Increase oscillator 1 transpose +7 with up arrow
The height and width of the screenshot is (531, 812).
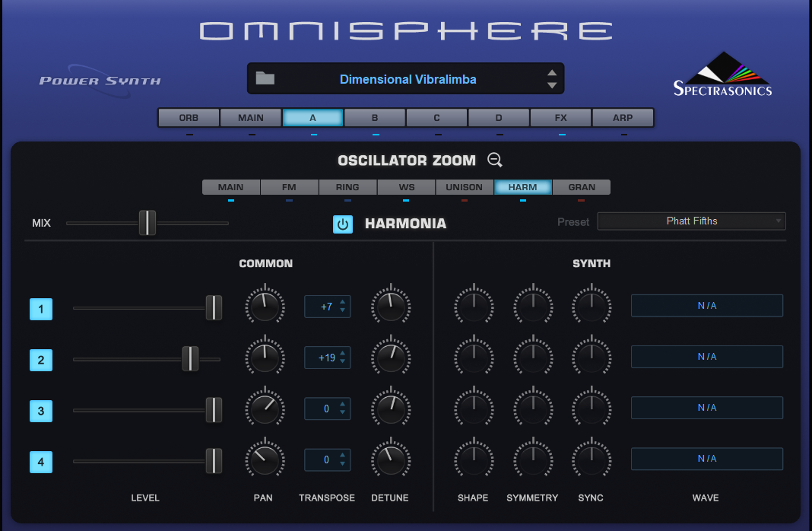(x=342, y=302)
